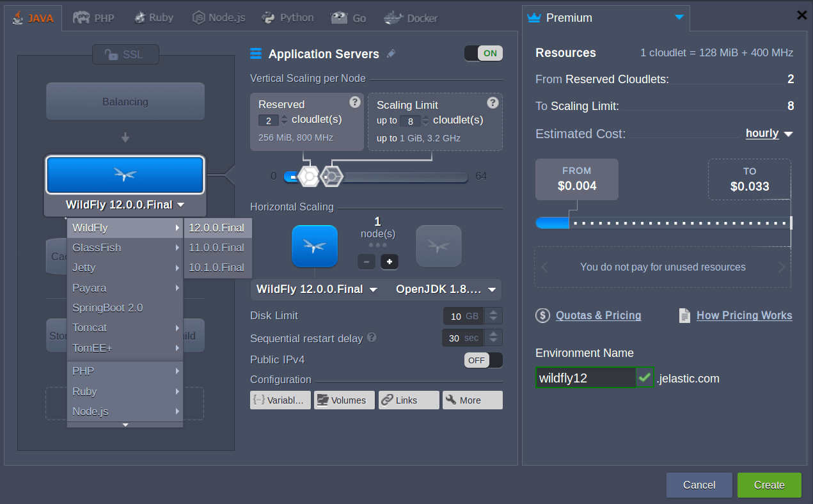813x504 pixels.
Task: Pick version 10.1.0.Final in the submenu
Action: pos(217,267)
